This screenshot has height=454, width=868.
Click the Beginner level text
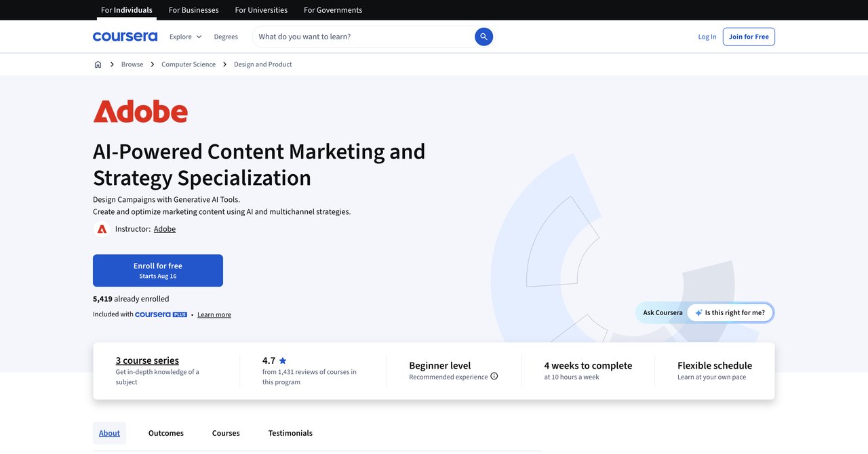point(440,365)
